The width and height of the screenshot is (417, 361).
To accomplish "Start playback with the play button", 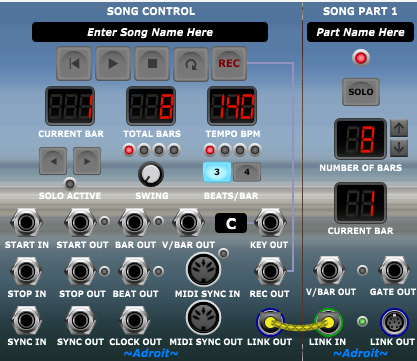I will coord(113,64).
